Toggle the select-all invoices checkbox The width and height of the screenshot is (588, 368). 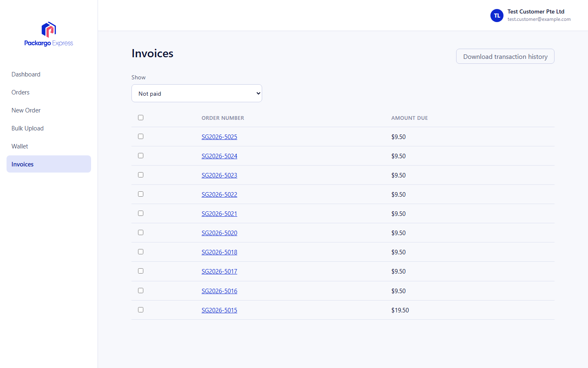point(140,117)
